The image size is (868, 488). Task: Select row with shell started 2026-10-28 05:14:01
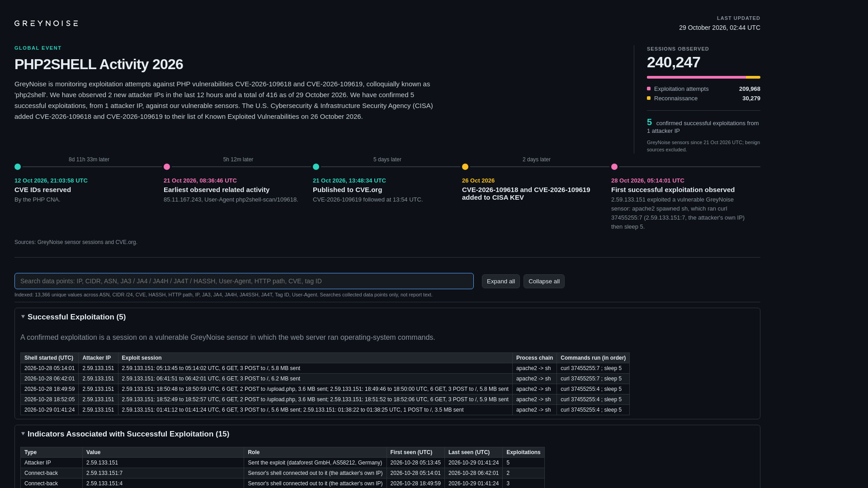(325, 368)
